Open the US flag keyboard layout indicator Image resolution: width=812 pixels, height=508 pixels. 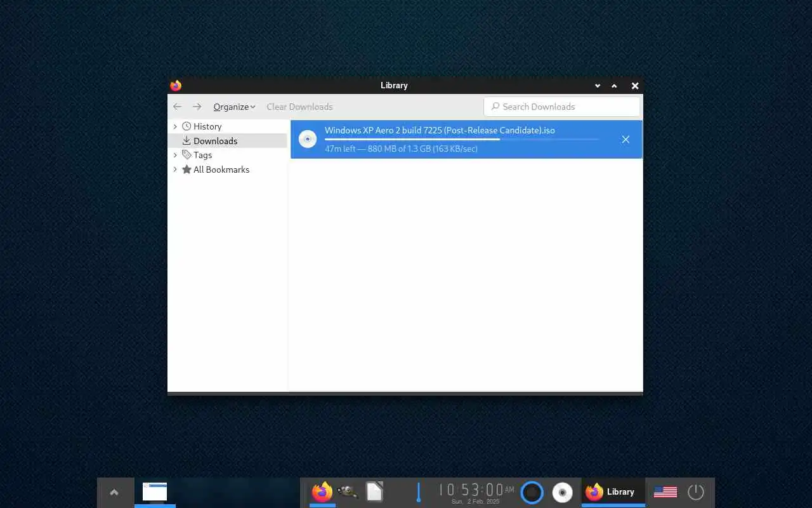[x=665, y=492]
